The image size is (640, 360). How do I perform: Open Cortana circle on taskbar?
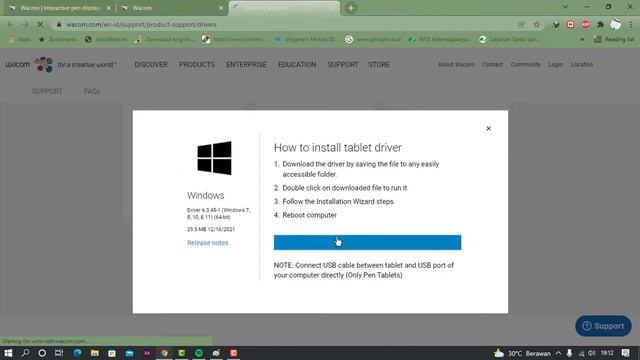pos(42,353)
